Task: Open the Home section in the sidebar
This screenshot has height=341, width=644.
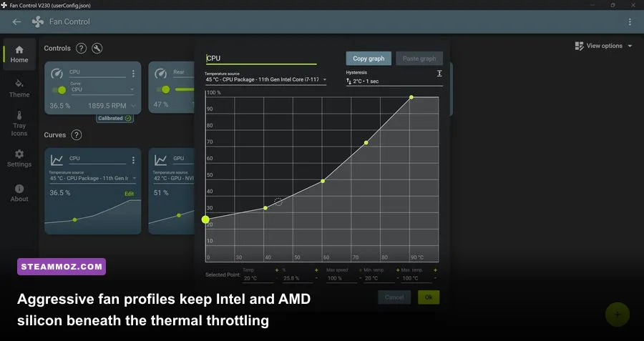Action: [x=19, y=54]
